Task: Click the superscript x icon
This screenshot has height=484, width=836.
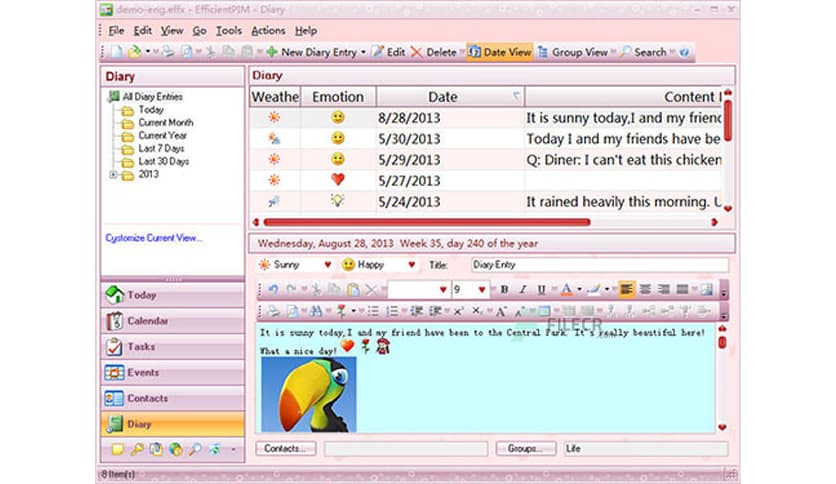Action: click(x=458, y=311)
